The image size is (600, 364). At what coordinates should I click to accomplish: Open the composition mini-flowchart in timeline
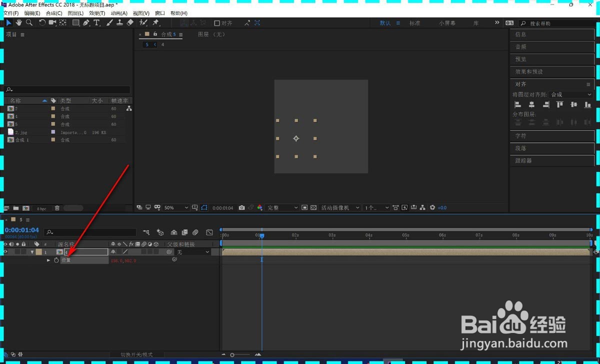click(x=146, y=232)
